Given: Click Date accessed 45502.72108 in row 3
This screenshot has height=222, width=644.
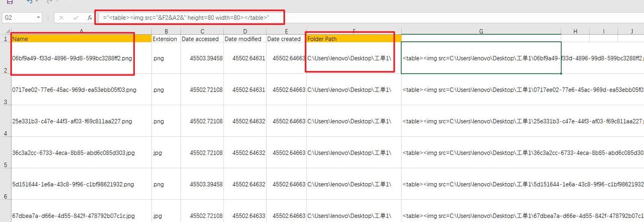Looking at the screenshot, I should (x=202, y=90).
